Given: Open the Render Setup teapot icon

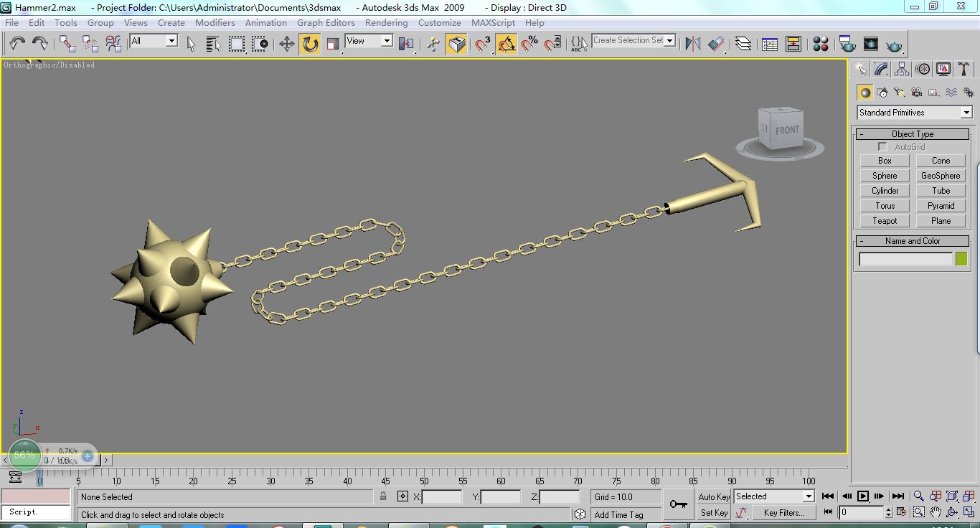Looking at the screenshot, I should [x=847, y=44].
